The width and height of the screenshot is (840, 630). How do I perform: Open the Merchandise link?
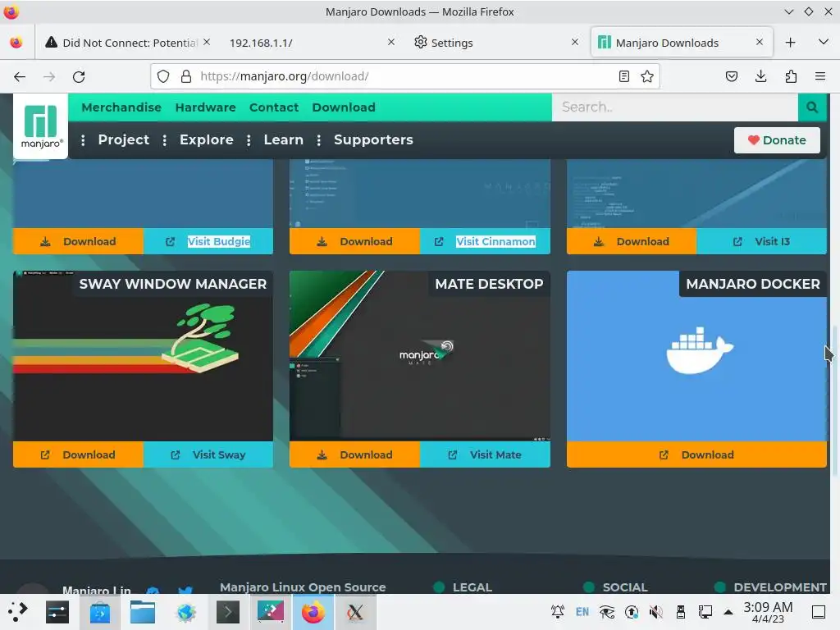(x=121, y=107)
